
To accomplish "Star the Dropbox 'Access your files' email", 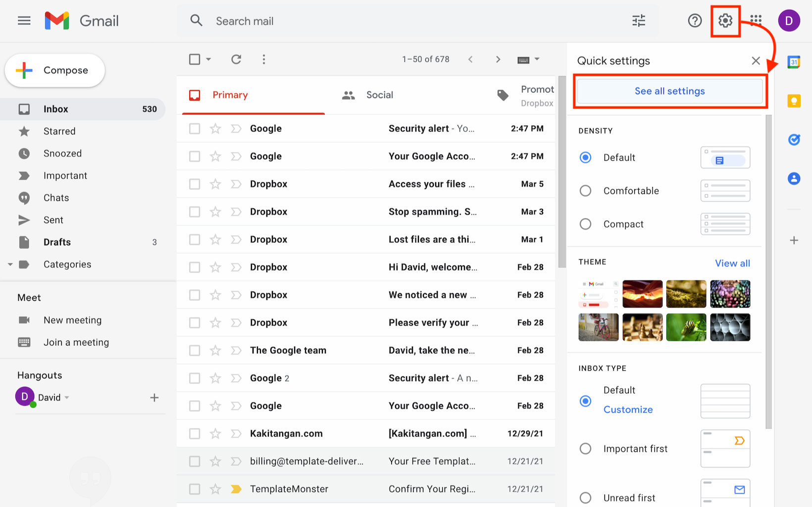I will tap(215, 184).
